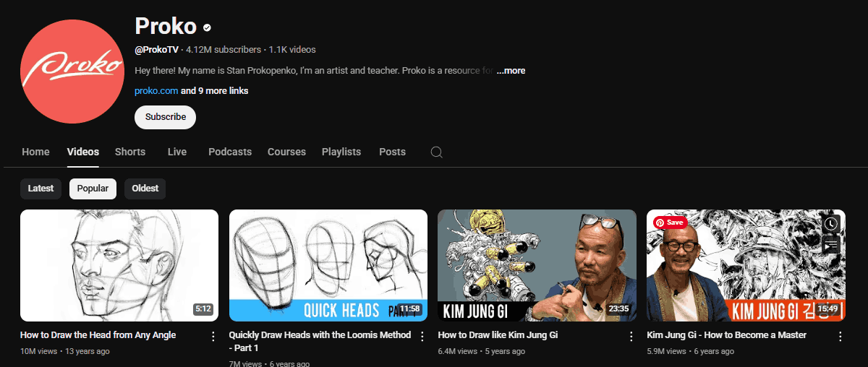
Task: Click the 4.12M subscribers text
Action: click(224, 50)
